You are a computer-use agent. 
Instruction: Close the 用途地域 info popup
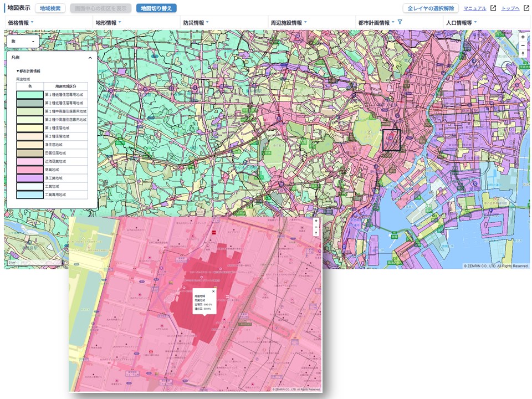213,291
